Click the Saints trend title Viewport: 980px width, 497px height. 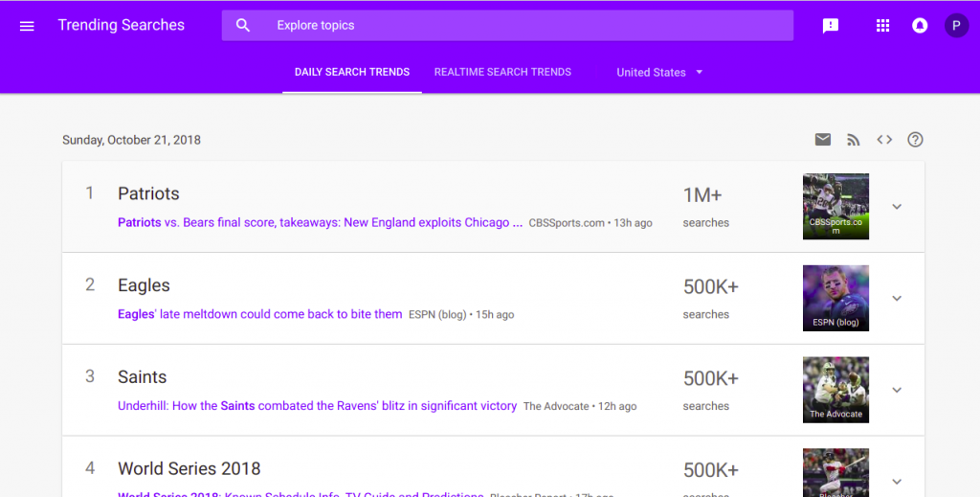[143, 377]
